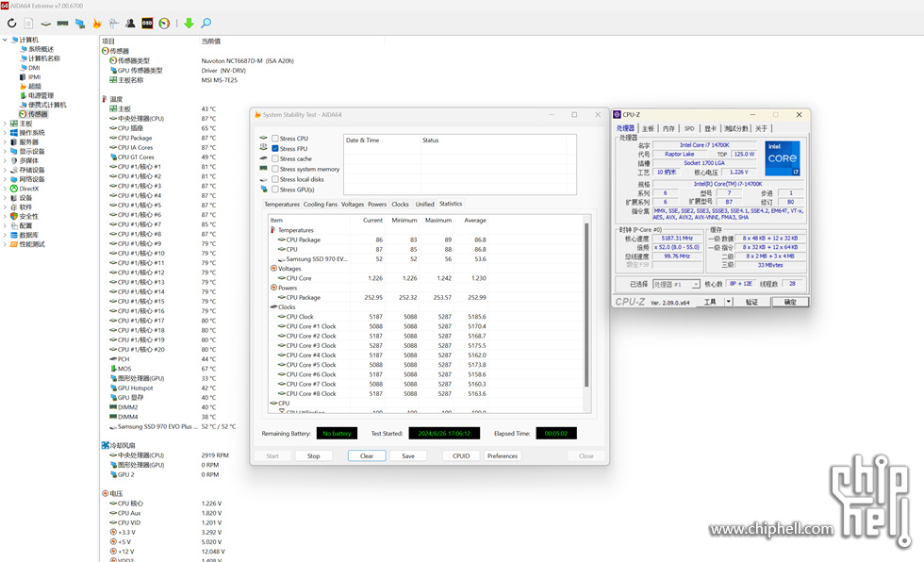Select 电源管理 in the left tree
This screenshot has height=562, width=924.
pos(41,95)
